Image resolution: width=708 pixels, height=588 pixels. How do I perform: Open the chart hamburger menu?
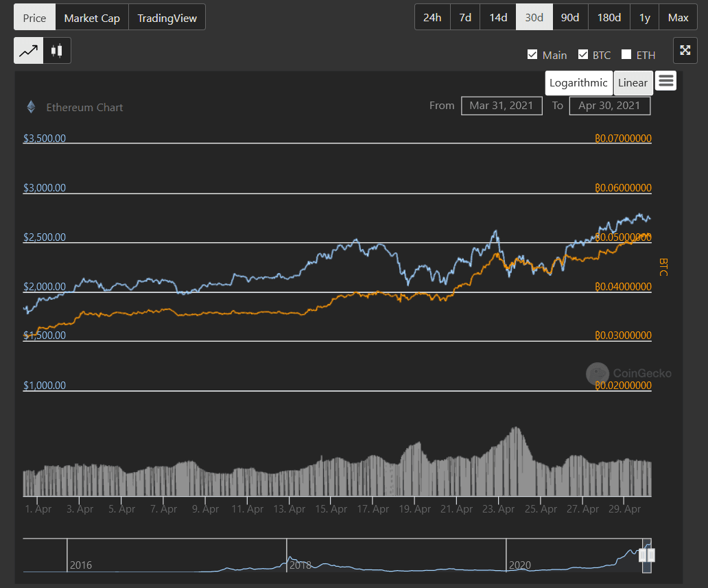(x=665, y=81)
